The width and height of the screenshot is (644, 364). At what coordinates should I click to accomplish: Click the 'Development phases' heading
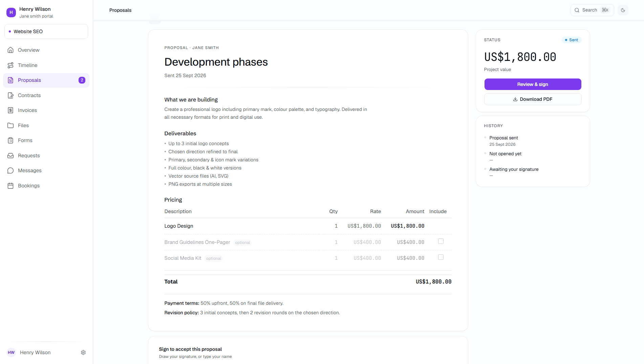coord(216,62)
